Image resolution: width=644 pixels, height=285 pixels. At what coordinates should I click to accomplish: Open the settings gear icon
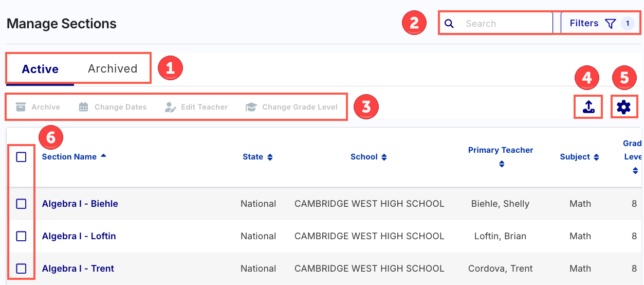click(623, 107)
